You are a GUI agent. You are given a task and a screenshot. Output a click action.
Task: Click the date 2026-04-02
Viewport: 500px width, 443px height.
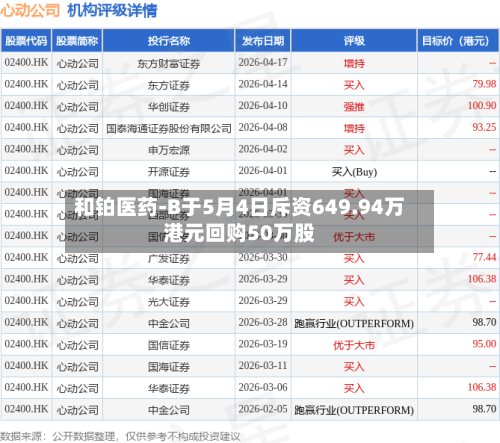point(263,149)
